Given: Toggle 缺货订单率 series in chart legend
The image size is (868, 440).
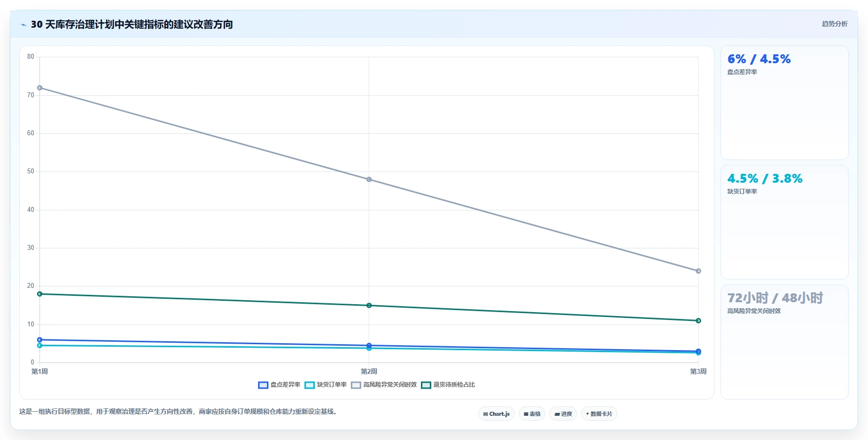Looking at the screenshot, I should click(x=326, y=385).
